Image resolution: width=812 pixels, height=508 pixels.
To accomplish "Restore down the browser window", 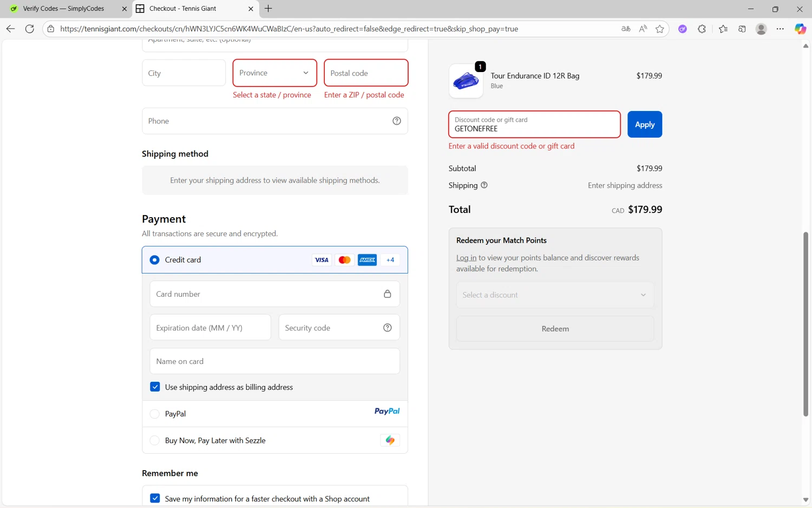I will coord(775,9).
